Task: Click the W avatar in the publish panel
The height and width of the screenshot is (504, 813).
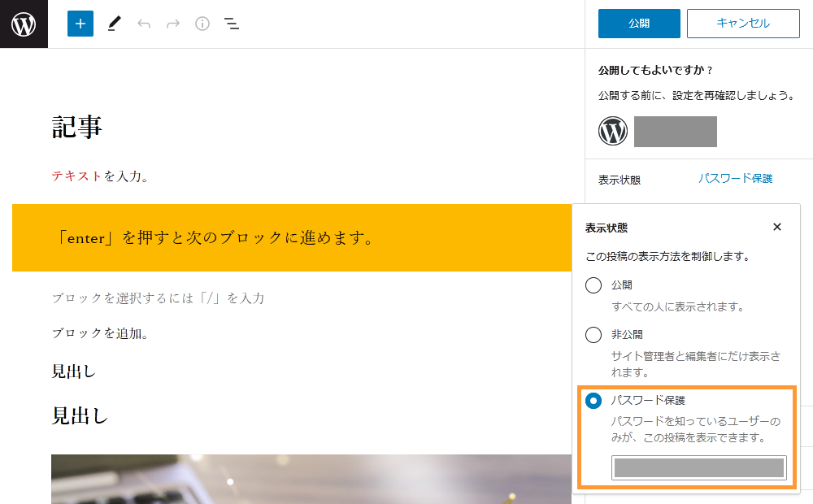Action: tap(613, 131)
